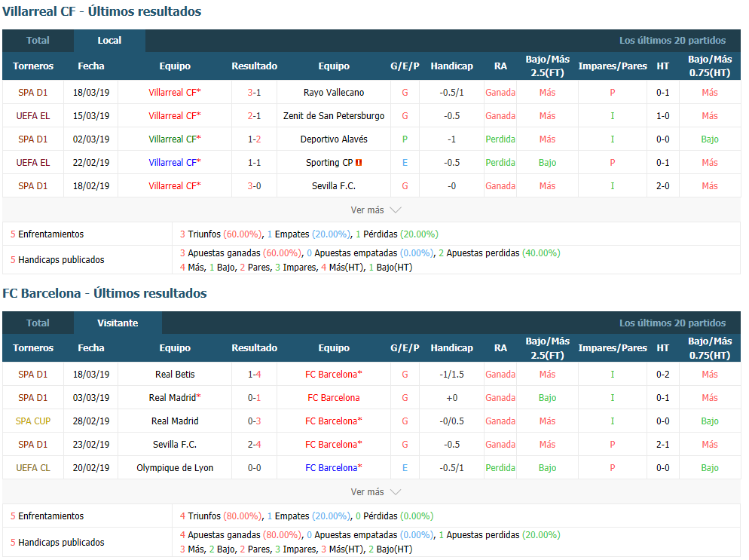Open Real Madrid in the 03/03/19 row
The width and height of the screenshot is (749, 560).
pyautogui.click(x=172, y=397)
